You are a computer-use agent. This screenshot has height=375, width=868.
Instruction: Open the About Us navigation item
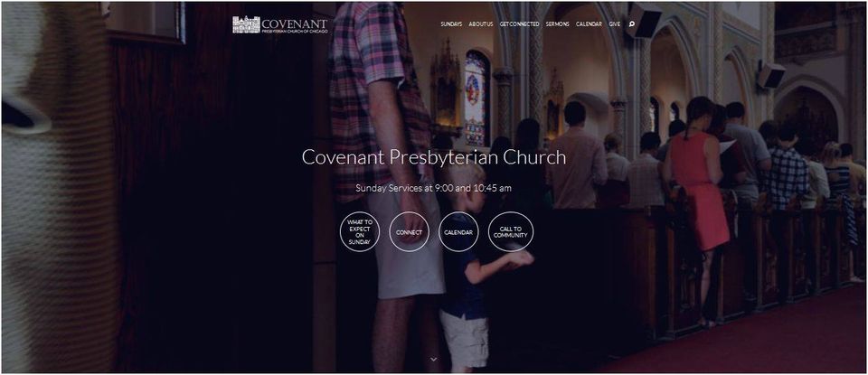[x=480, y=24]
